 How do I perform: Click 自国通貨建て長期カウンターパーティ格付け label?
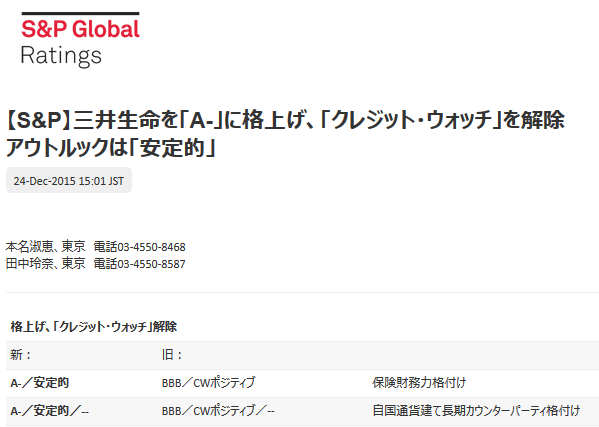[476, 411]
